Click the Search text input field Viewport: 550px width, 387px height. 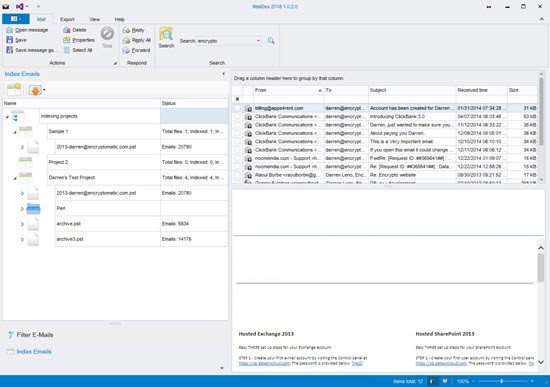[226, 41]
